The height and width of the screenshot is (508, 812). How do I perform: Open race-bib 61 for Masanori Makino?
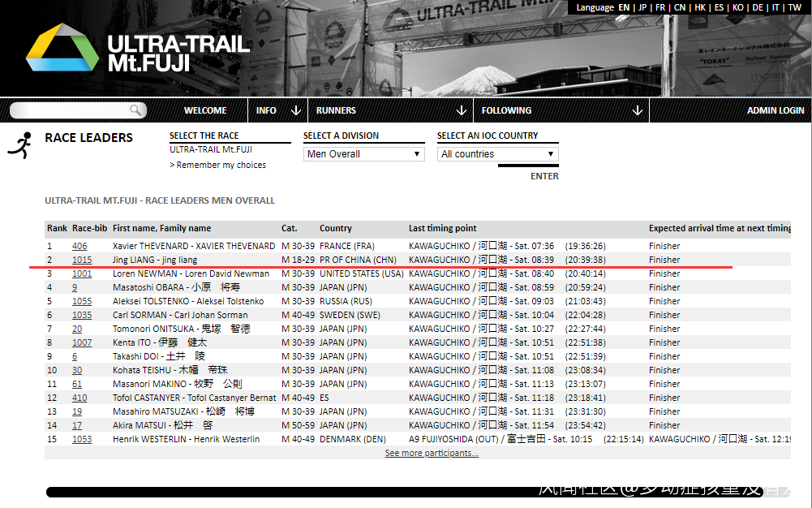(x=76, y=384)
